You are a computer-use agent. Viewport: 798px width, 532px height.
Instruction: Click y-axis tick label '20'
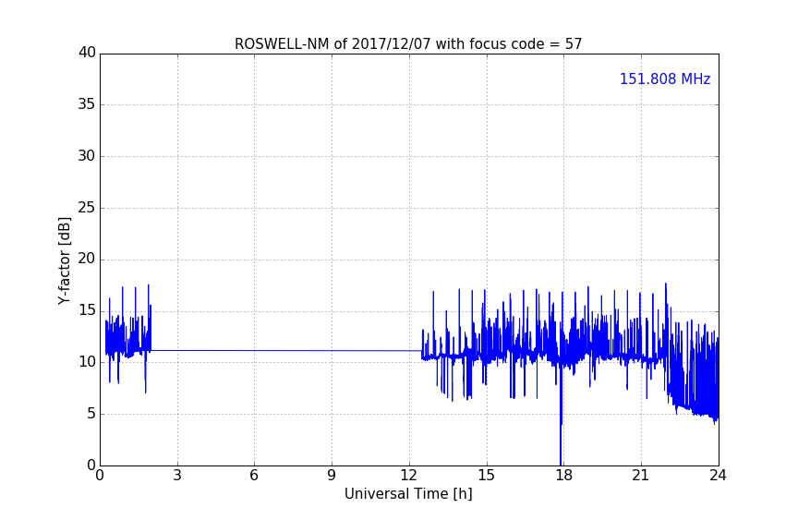click(x=87, y=260)
